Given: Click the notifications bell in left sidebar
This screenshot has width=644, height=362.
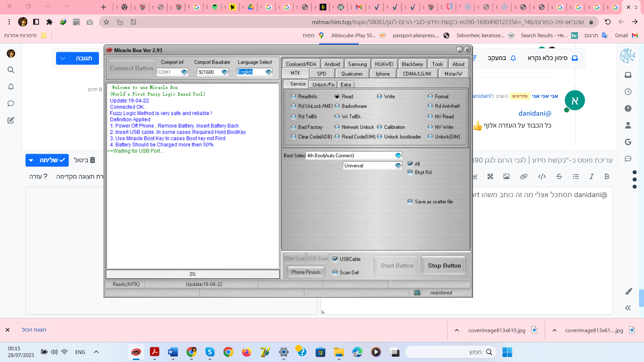Looking at the screenshot, I should (x=11, y=87).
